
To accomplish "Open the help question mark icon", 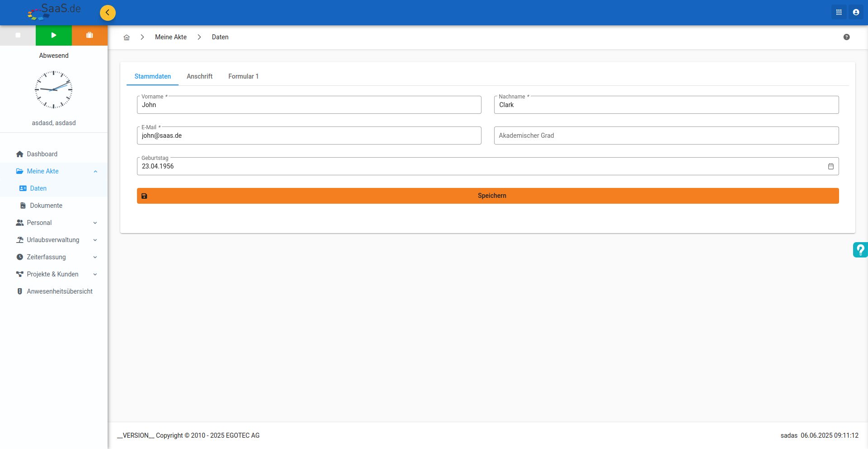I will coord(846,37).
